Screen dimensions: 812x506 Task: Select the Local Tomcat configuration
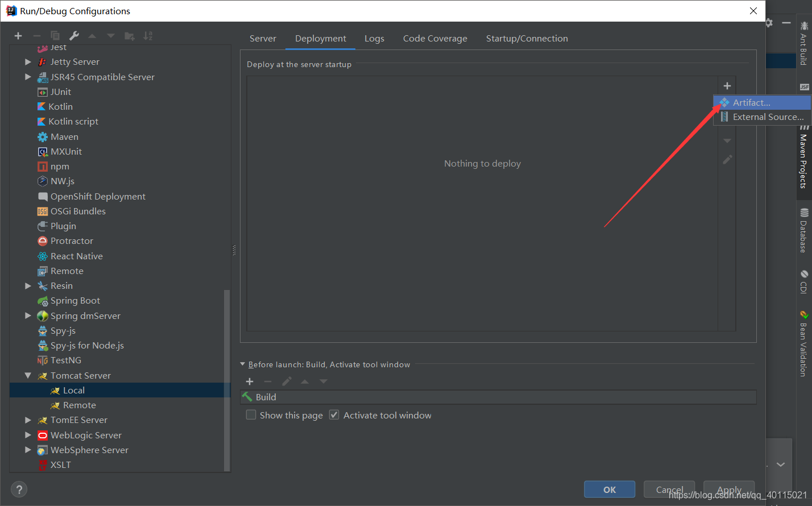[120, 390]
